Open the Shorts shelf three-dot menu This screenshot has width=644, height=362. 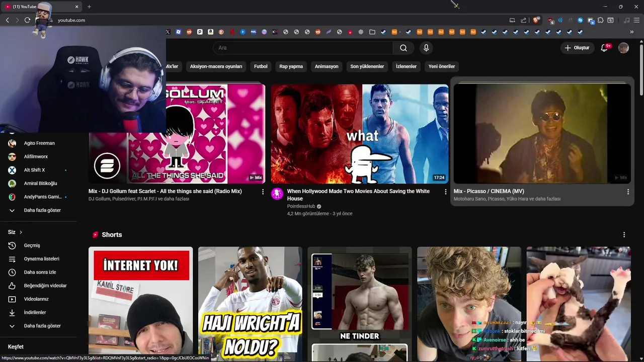(x=624, y=235)
